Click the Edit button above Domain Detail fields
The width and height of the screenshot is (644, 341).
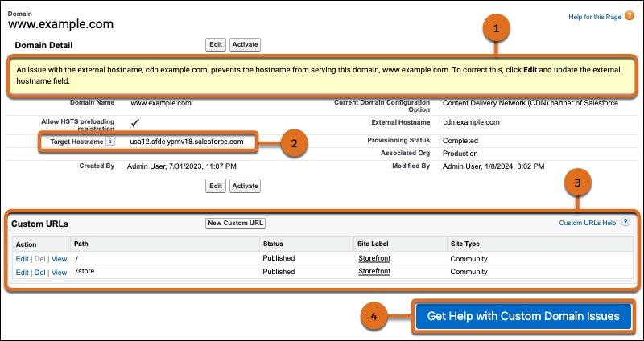[215, 45]
